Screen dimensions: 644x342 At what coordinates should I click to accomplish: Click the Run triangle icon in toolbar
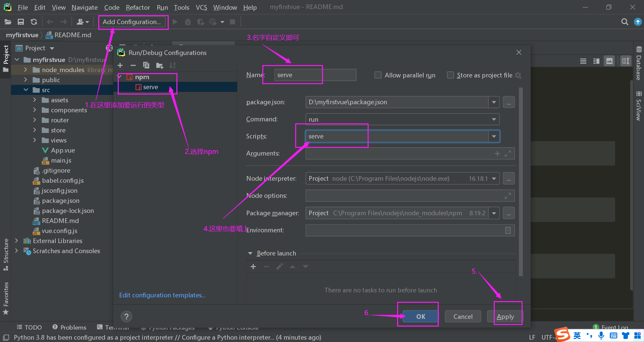coord(175,22)
